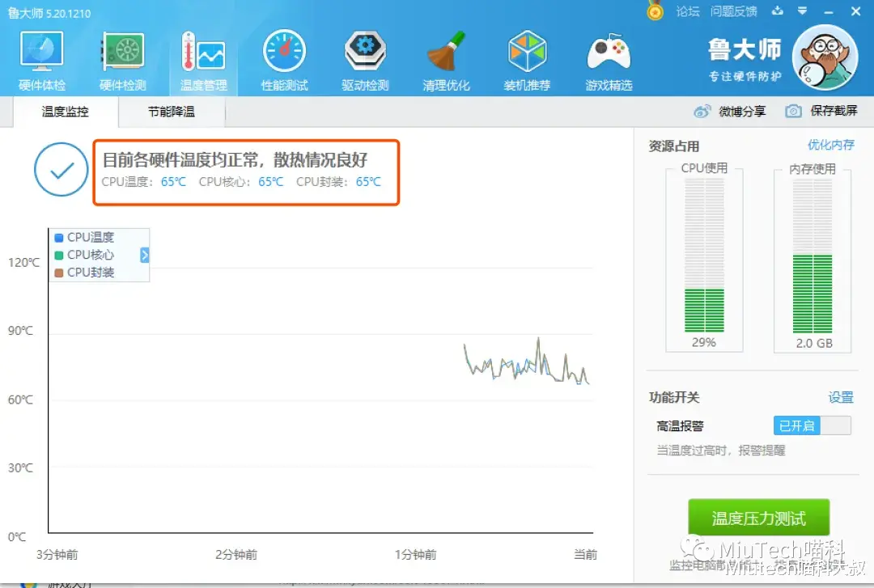Click the 29% CPU usage value
Viewport: 874px width, 588px height.
click(704, 342)
